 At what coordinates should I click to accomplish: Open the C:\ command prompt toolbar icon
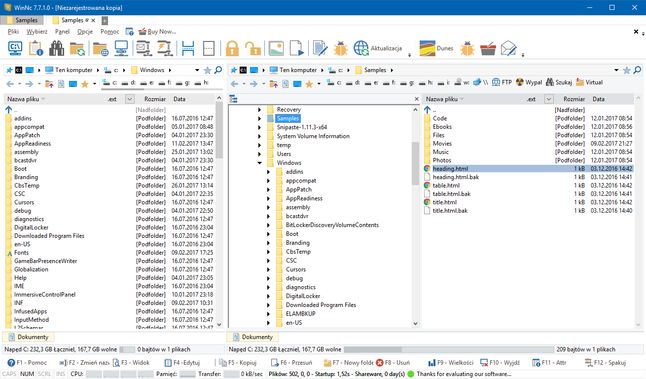point(15,48)
